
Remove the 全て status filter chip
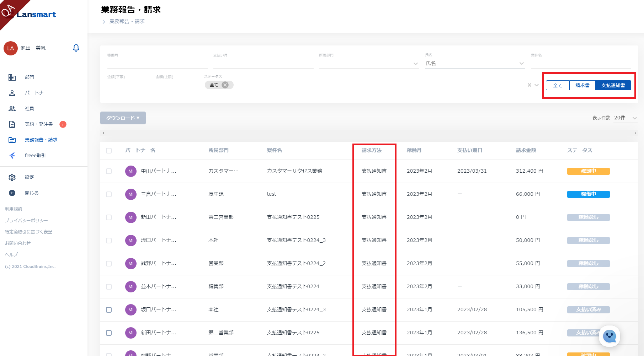(225, 85)
